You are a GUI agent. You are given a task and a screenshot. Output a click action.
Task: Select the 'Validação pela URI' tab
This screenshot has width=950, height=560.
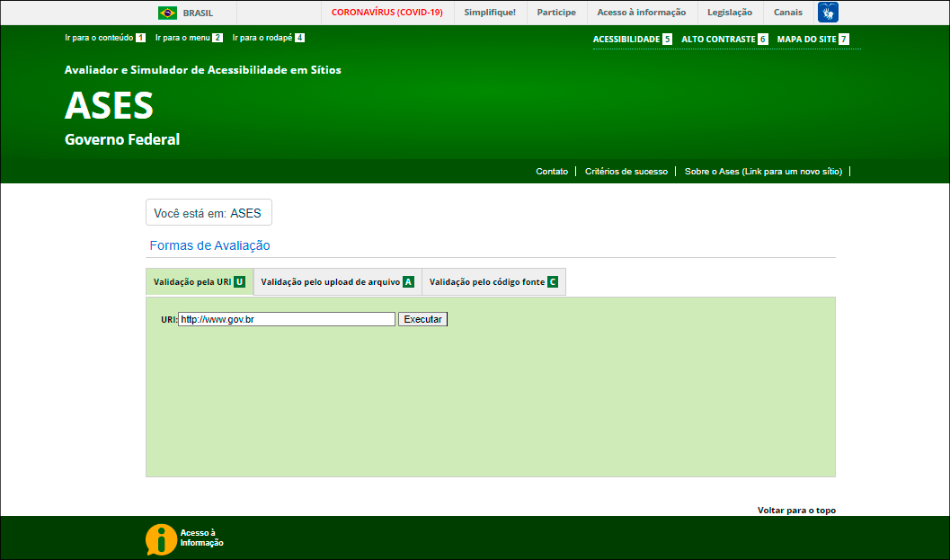tap(200, 282)
